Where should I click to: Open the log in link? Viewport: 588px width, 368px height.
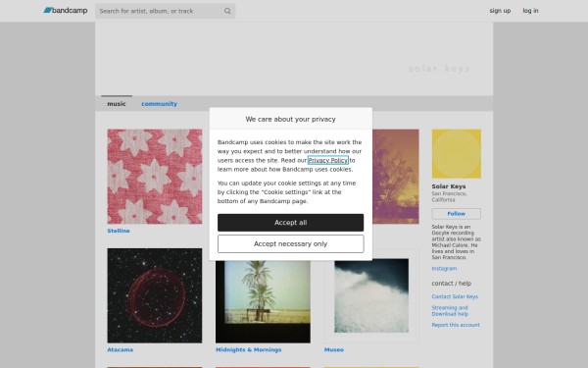point(530,11)
